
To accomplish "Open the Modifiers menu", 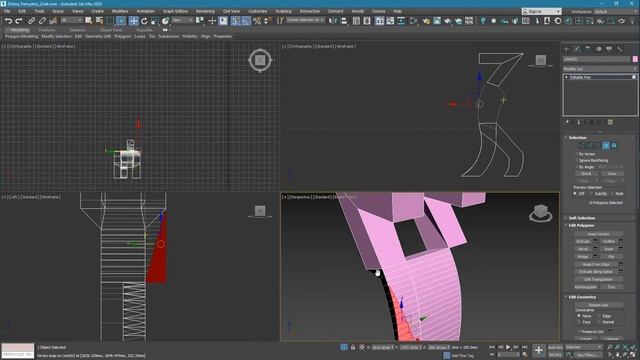I will click(x=120, y=11).
